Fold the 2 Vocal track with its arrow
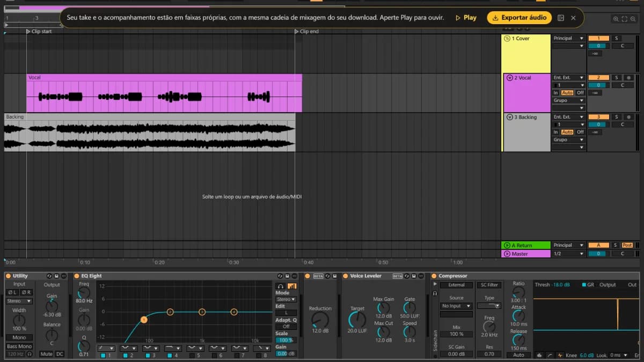This screenshot has width=644, height=362. (x=510, y=78)
